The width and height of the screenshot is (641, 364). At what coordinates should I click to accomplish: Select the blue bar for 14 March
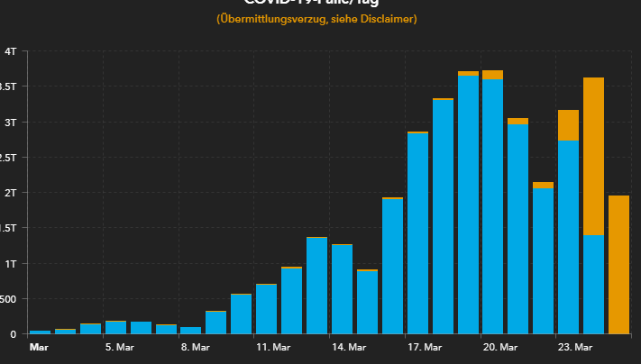pyautogui.click(x=342, y=289)
